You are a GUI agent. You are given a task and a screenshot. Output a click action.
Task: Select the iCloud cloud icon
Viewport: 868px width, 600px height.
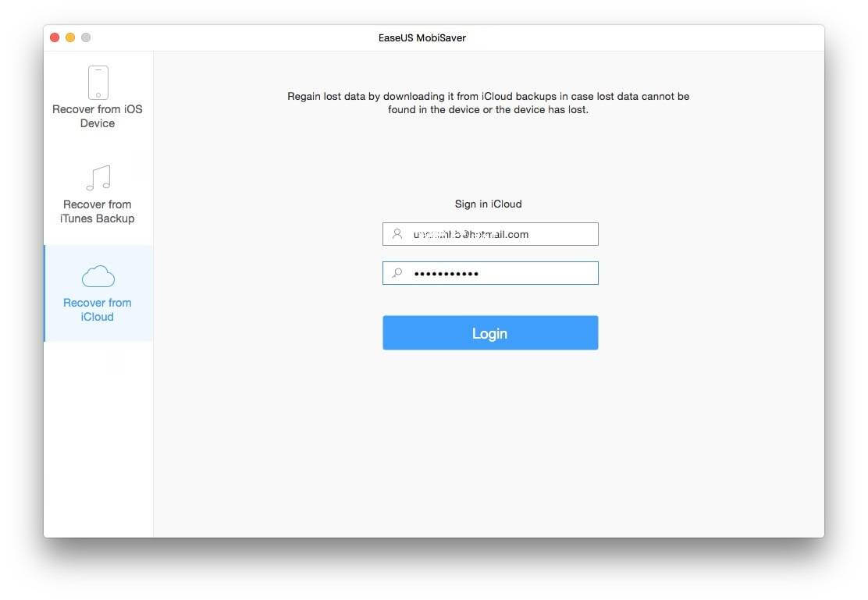coord(97,275)
